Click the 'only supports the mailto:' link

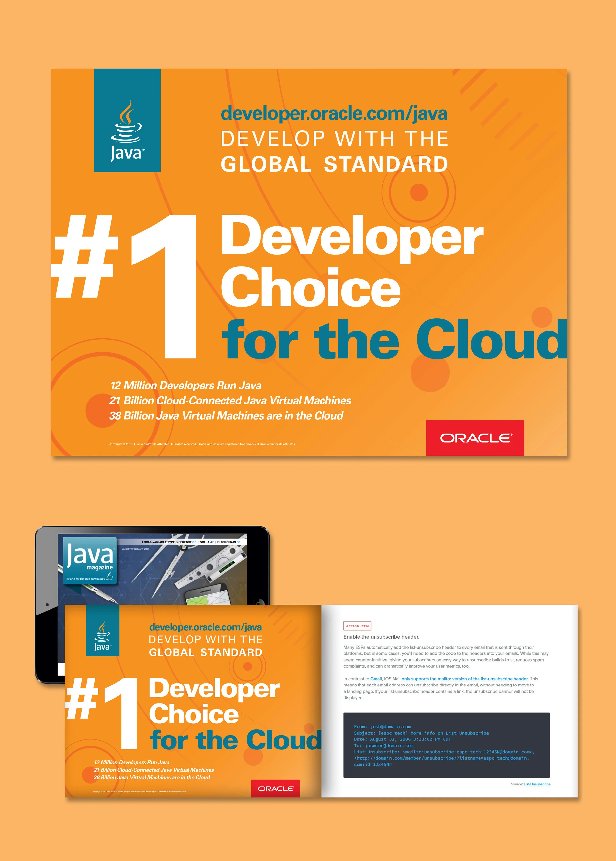coord(465,679)
